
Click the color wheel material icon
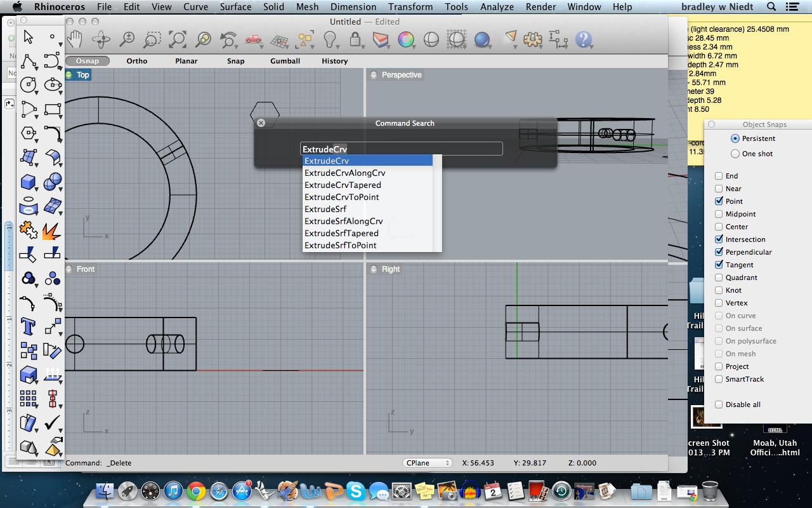pyautogui.click(x=406, y=39)
